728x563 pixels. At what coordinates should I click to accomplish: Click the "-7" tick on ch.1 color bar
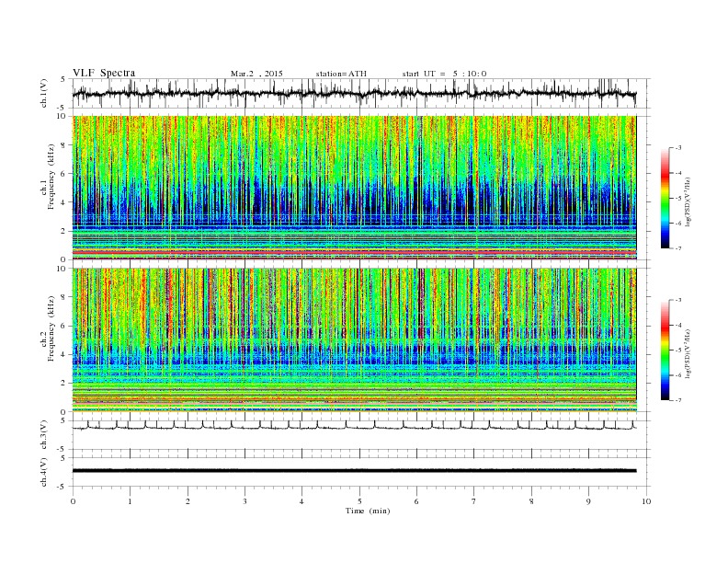(x=678, y=248)
